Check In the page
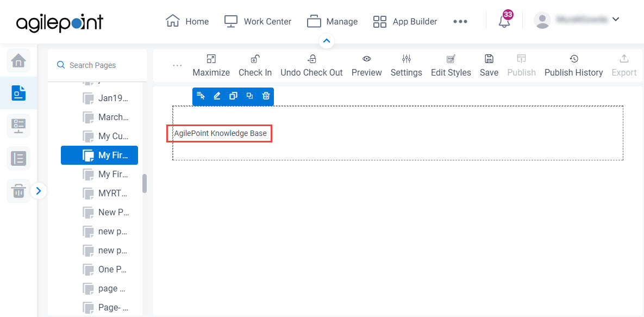This screenshot has width=644, height=317. pyautogui.click(x=255, y=66)
